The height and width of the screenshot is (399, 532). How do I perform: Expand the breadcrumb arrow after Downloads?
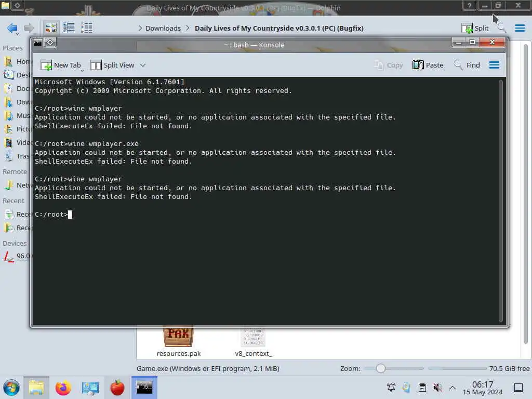188,28
